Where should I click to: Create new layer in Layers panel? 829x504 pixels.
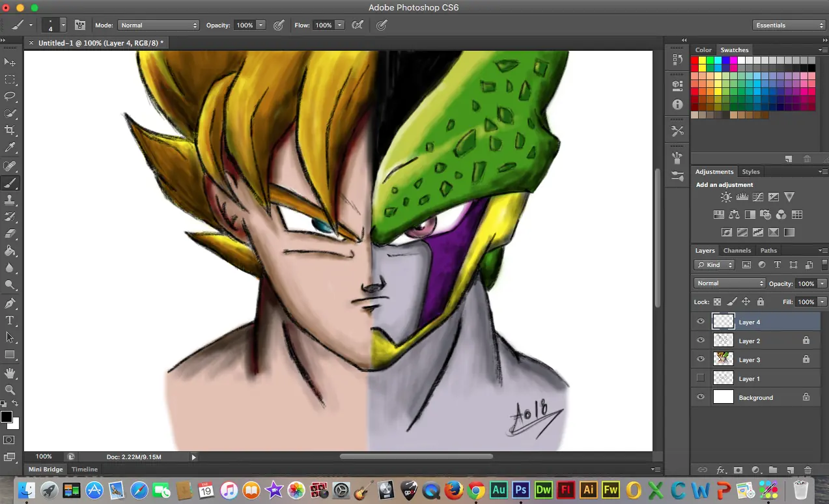pyautogui.click(x=790, y=469)
